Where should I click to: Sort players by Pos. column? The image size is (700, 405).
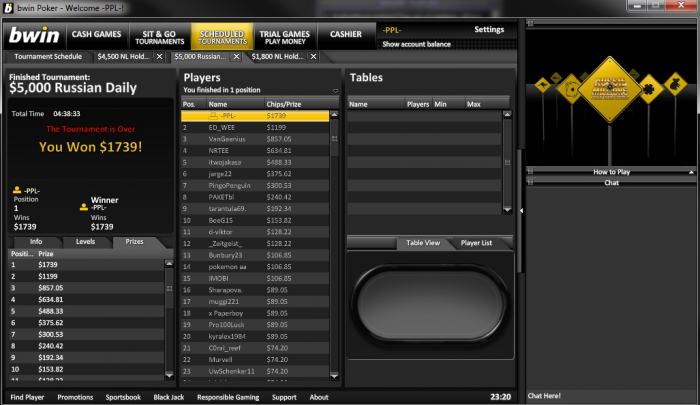[193, 104]
